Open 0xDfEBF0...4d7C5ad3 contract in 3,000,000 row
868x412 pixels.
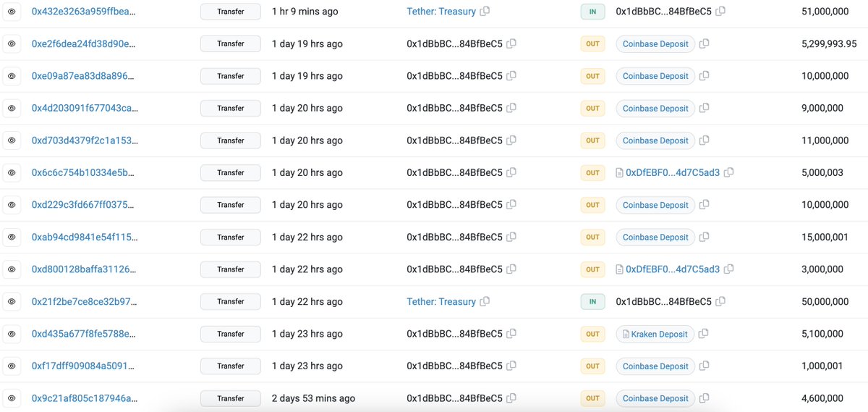click(672, 269)
